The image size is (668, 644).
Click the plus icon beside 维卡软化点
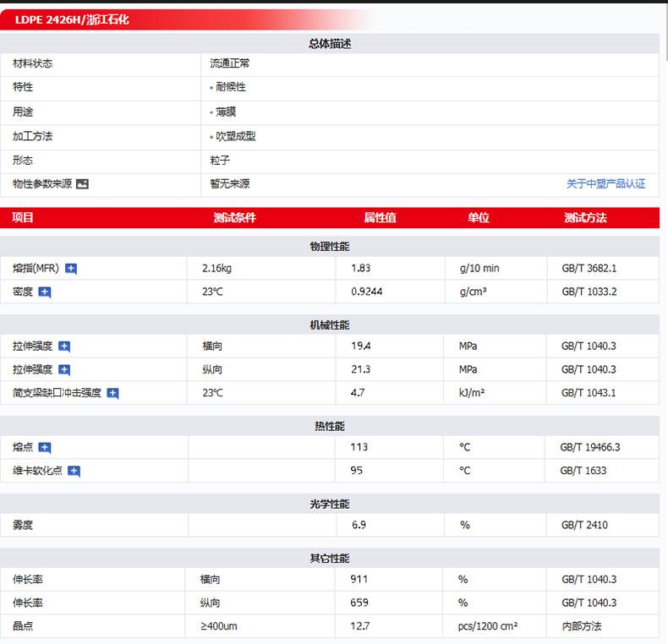74,471
